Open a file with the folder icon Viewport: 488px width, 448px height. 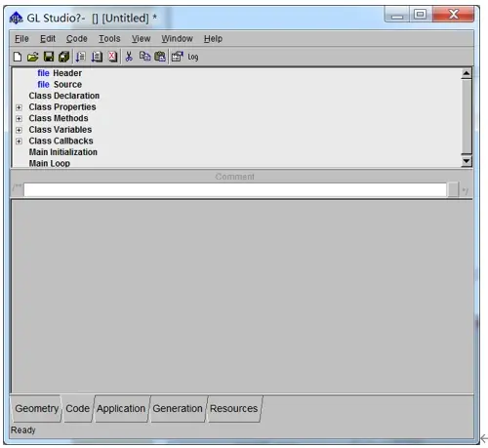(x=32, y=57)
